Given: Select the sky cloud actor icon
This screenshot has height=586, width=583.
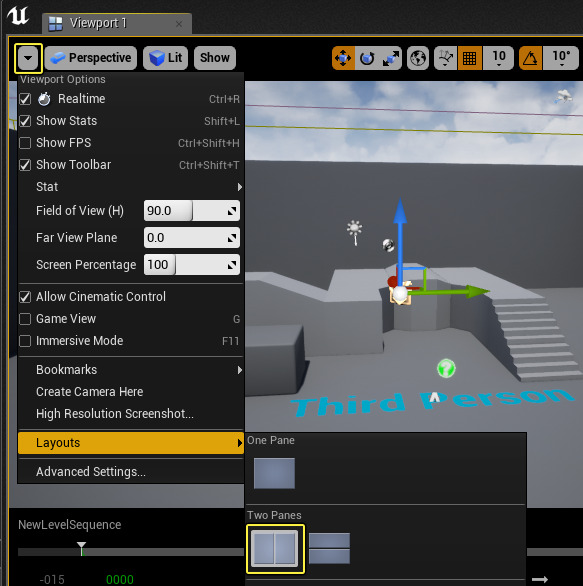Looking at the screenshot, I should pyautogui.click(x=564, y=96).
